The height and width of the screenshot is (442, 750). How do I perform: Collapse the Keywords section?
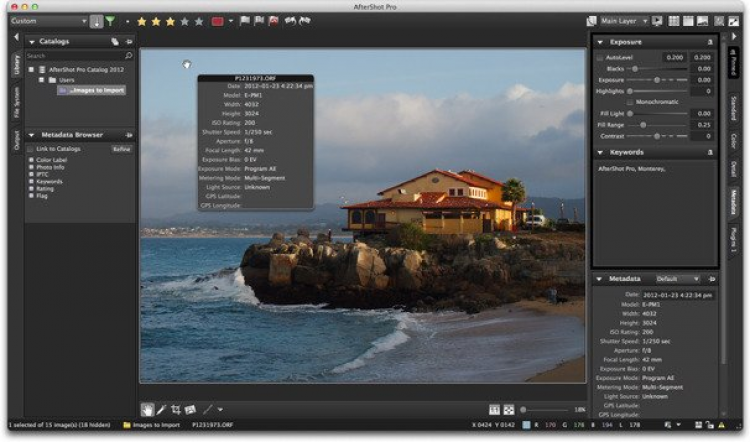(600, 152)
